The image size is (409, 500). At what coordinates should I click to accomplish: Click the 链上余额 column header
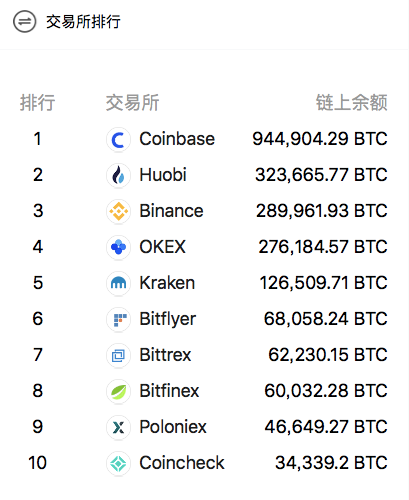[352, 102]
